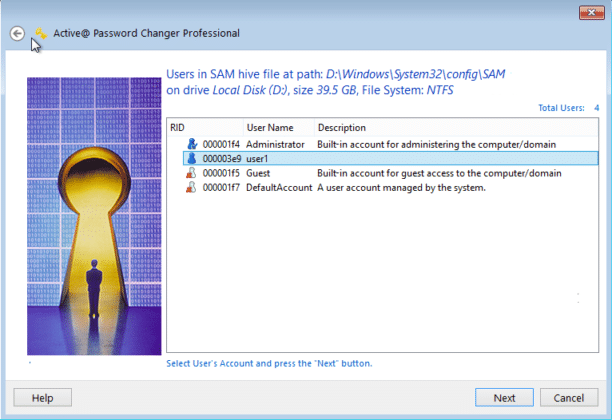The width and height of the screenshot is (612, 420).
Task: Click the DefaultAccount user icon
Action: [x=191, y=187]
